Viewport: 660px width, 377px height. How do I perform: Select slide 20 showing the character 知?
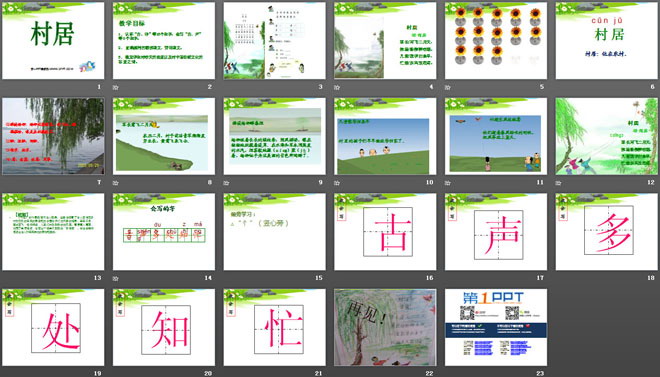164,327
